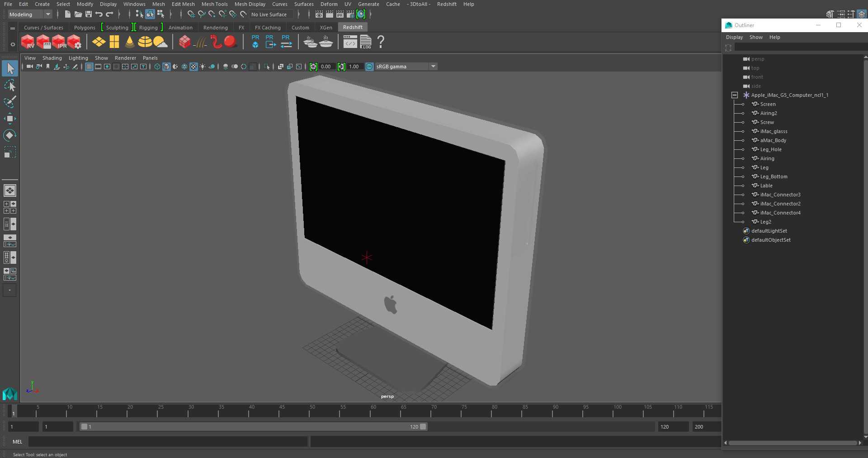Open the shelf tab list menu button
868x458 pixels.
[13, 28]
